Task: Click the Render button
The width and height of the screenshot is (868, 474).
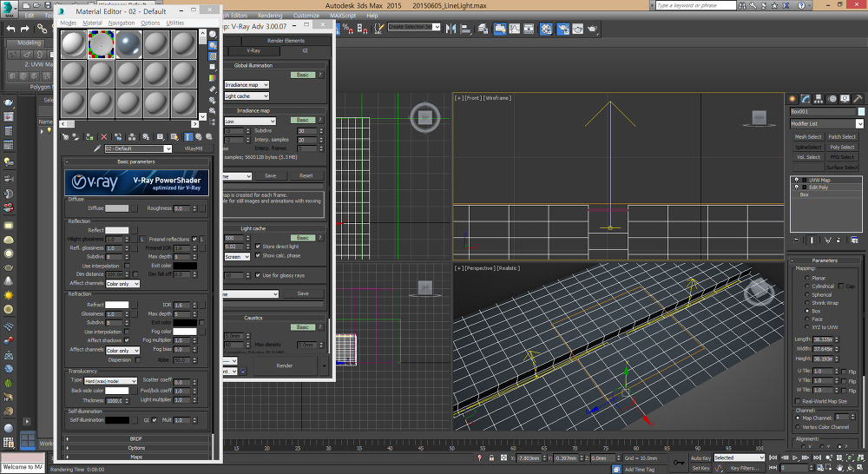Action: coord(284,366)
